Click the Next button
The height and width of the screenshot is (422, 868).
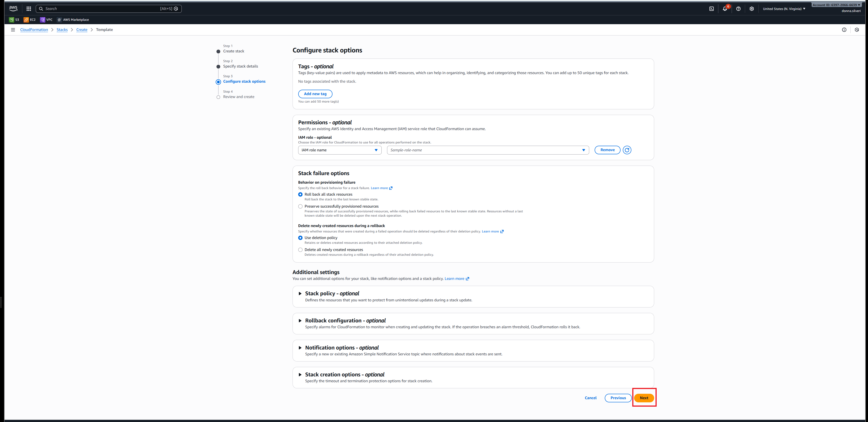(644, 398)
